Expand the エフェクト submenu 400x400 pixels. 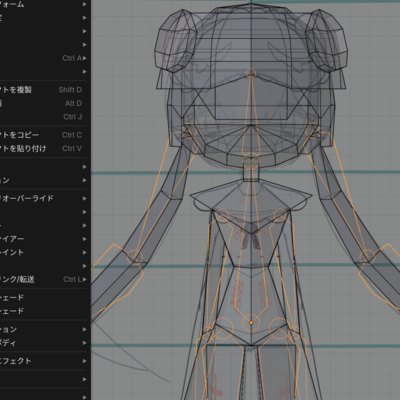click(x=43, y=361)
